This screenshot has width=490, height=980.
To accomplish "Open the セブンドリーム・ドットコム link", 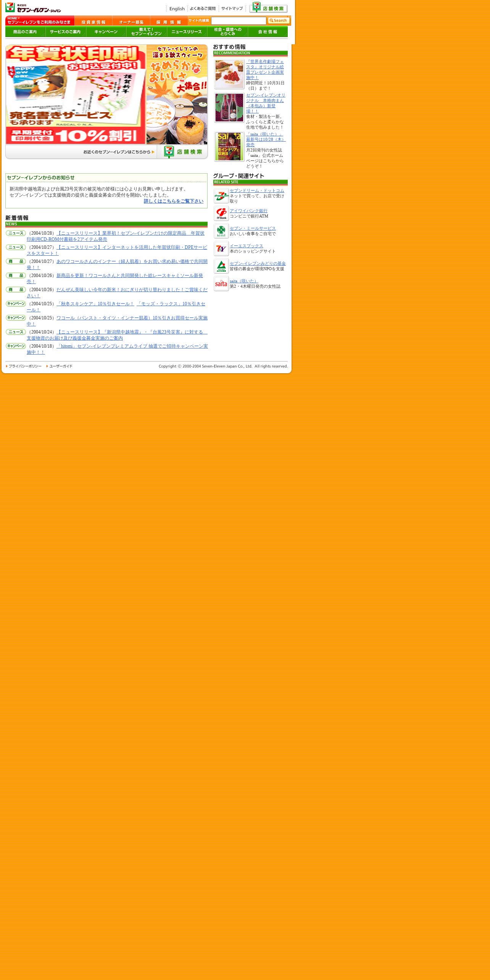I will pos(257,190).
